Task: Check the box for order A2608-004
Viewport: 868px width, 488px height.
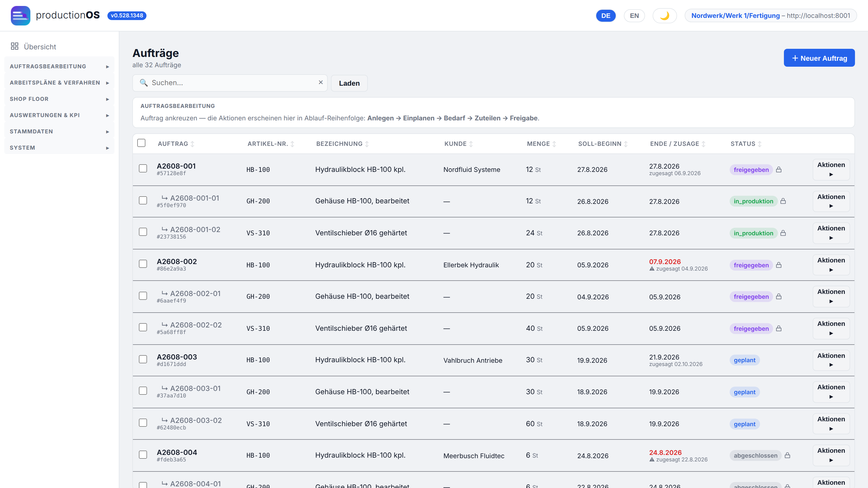Action: pyautogui.click(x=143, y=455)
